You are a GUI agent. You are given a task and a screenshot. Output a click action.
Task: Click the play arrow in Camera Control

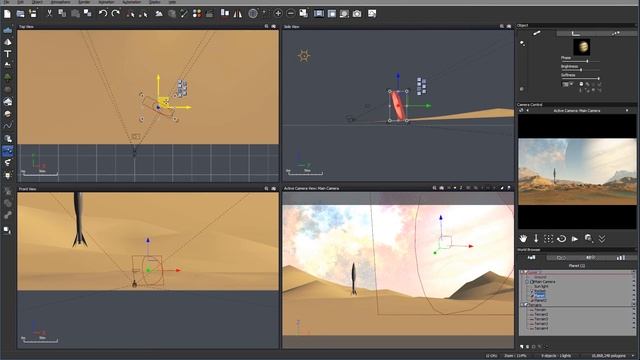coord(575,239)
